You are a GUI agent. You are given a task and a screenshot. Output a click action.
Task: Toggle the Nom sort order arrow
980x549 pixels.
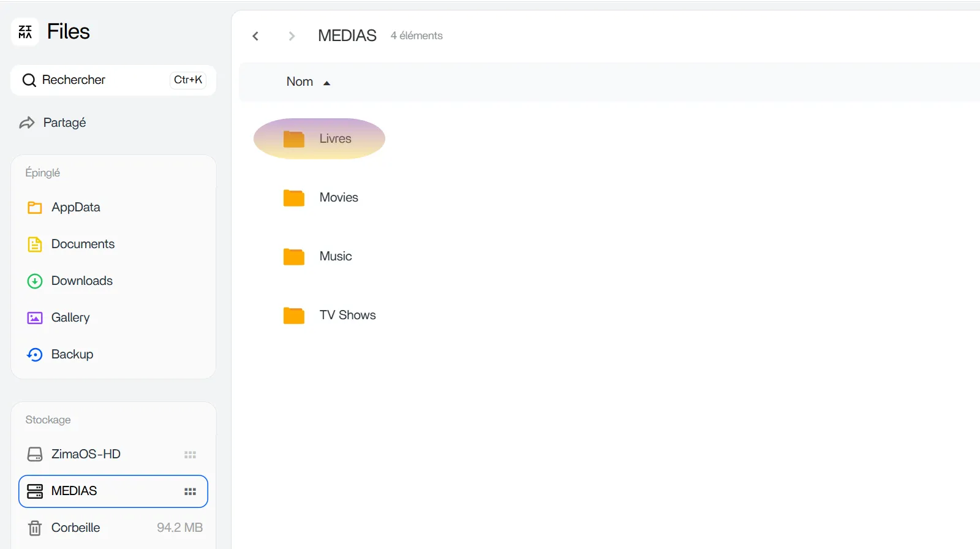click(326, 83)
